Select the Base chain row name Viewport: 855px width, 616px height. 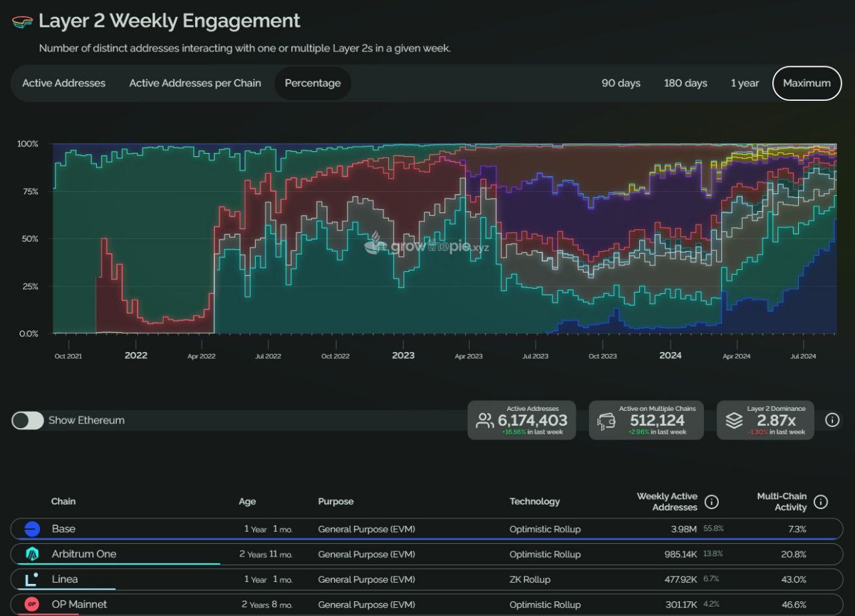point(63,528)
